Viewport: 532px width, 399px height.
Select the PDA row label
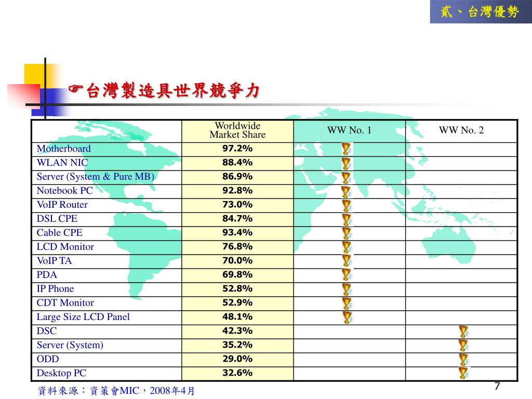tap(47, 275)
